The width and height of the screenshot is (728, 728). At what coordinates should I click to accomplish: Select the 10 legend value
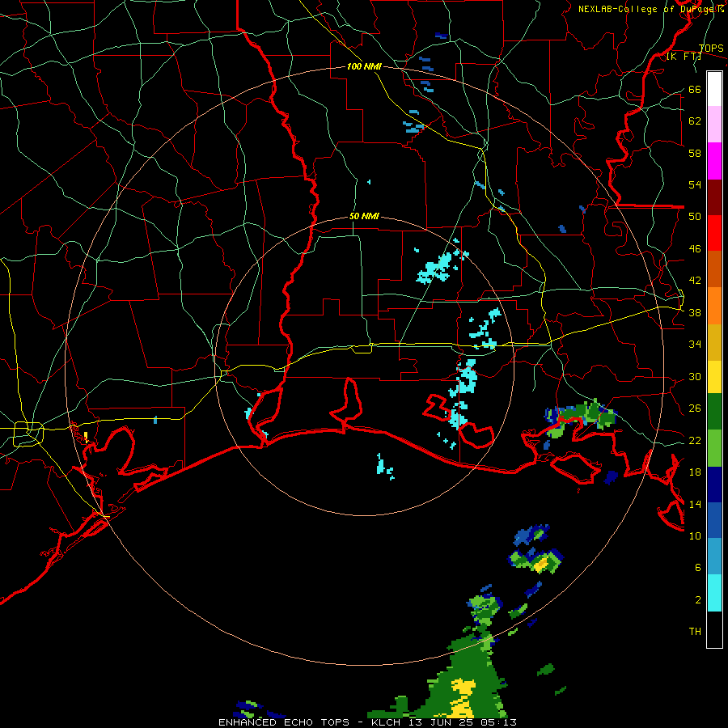[x=695, y=536]
